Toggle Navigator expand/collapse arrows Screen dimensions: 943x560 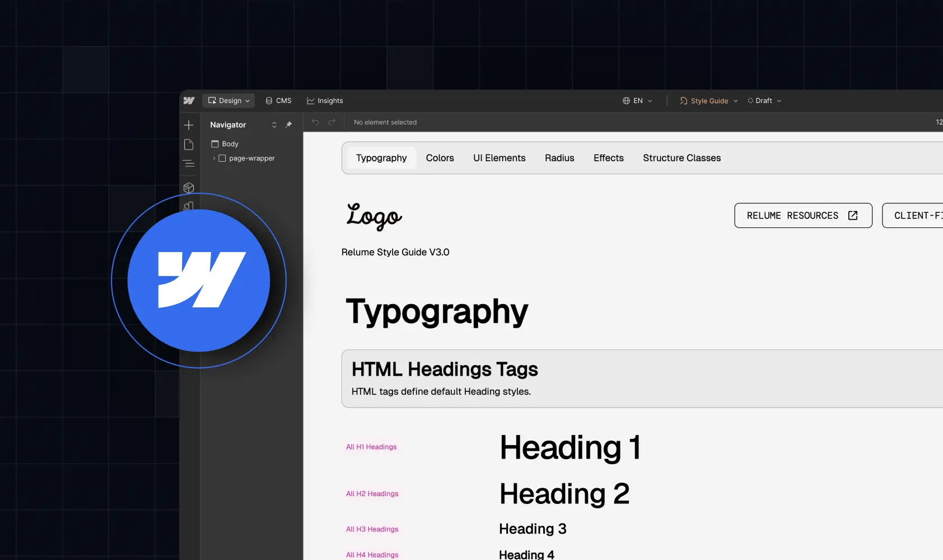pyautogui.click(x=274, y=124)
